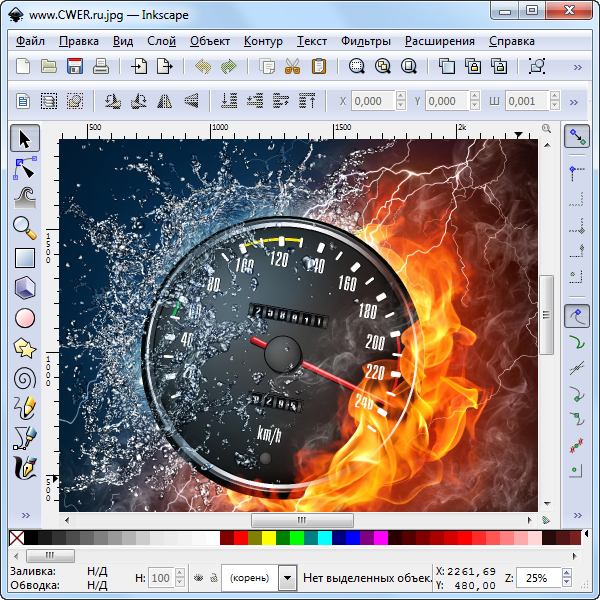This screenshot has height=600, width=600.
Task: Activate the Calligraphy pen tool
Action: pyautogui.click(x=25, y=468)
